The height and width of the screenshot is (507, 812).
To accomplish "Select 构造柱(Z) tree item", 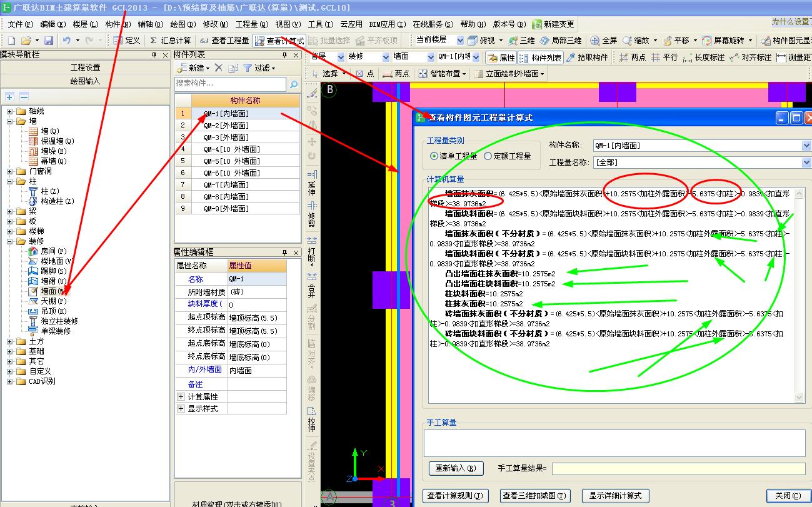I will point(58,201).
